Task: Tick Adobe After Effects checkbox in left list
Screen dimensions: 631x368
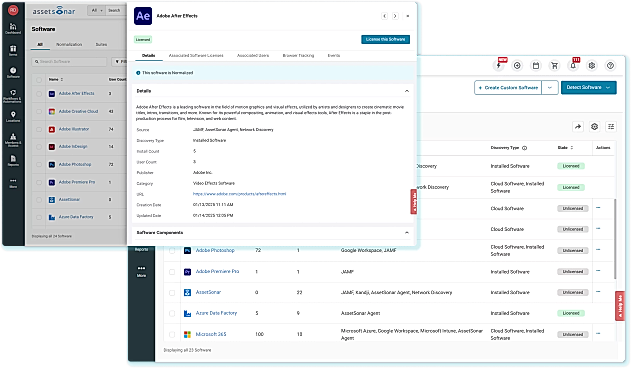Action: coord(39,94)
